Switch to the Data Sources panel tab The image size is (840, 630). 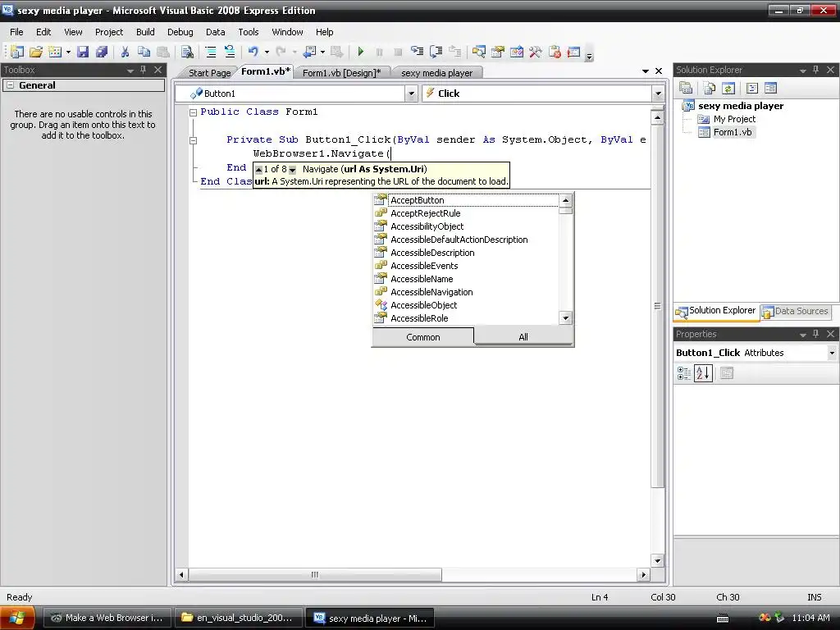tap(795, 311)
